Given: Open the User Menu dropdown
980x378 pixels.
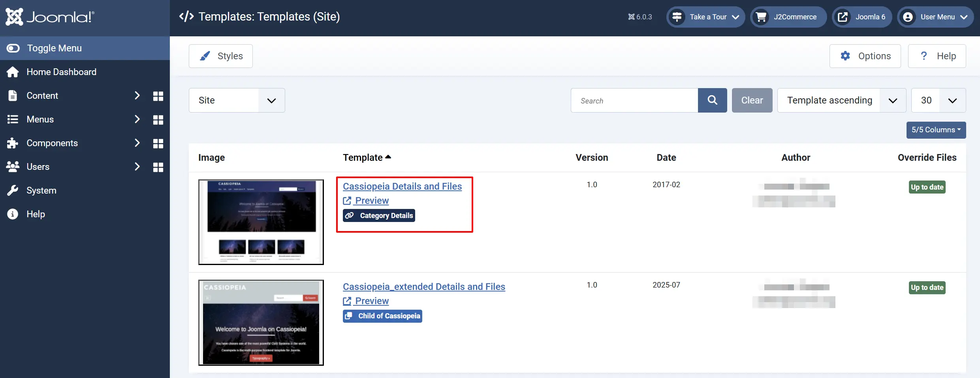Looking at the screenshot, I should pyautogui.click(x=935, y=17).
